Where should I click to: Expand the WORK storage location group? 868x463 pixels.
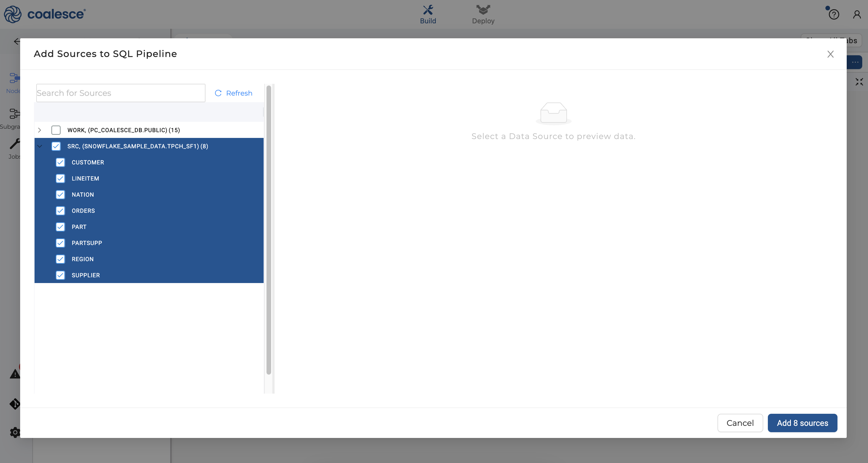(39, 130)
